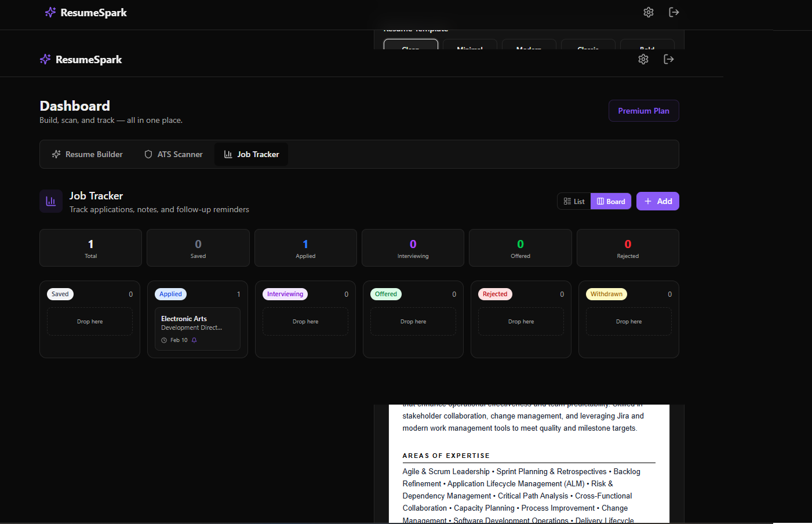The width and height of the screenshot is (812, 524).
Task: Add a new job application
Action: 658,201
